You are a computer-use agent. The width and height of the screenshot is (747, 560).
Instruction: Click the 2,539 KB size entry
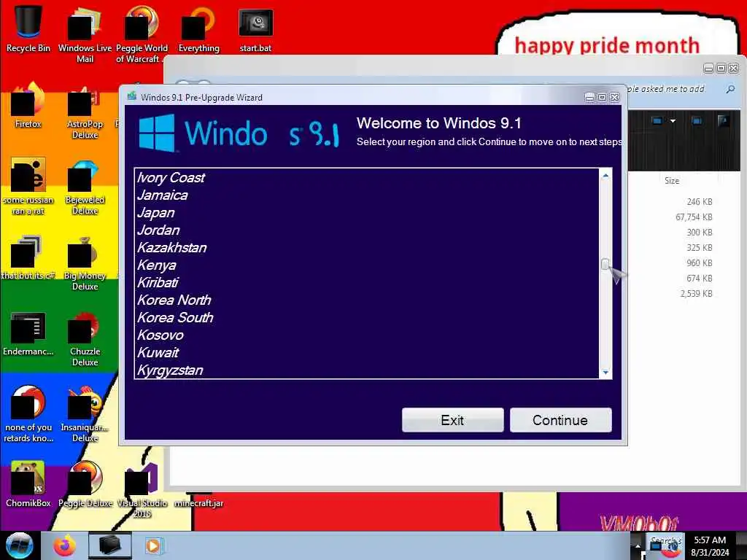[696, 294]
